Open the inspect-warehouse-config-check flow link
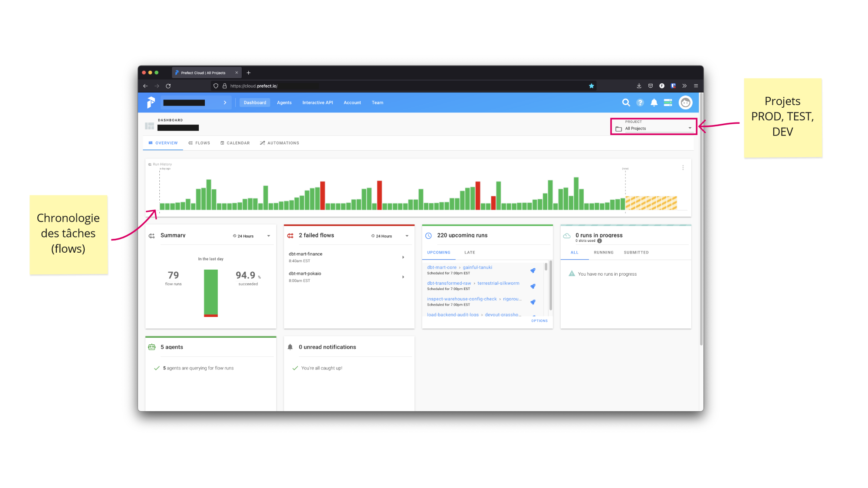Viewport: 868px width, 488px height. coord(462,299)
